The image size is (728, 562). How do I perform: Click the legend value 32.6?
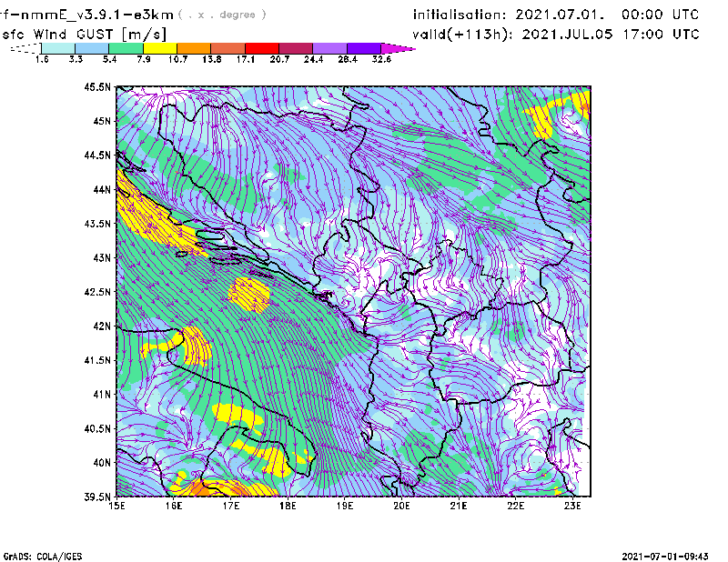[x=381, y=59]
